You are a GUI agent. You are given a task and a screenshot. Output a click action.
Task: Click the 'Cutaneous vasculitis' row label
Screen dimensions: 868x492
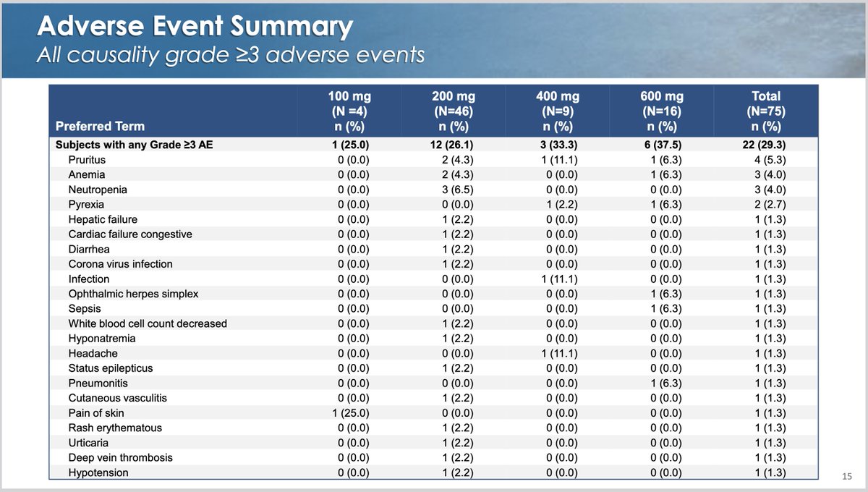116,398
